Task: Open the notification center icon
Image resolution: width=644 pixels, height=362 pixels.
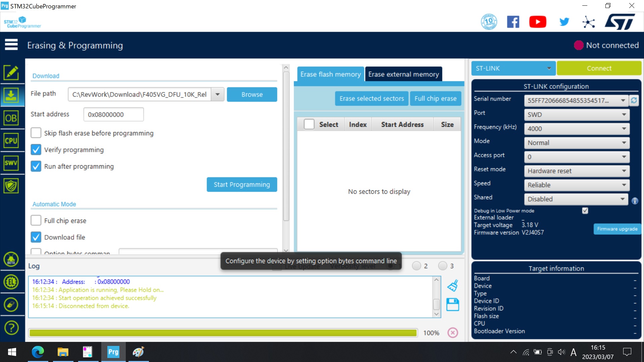Action: (x=627, y=352)
